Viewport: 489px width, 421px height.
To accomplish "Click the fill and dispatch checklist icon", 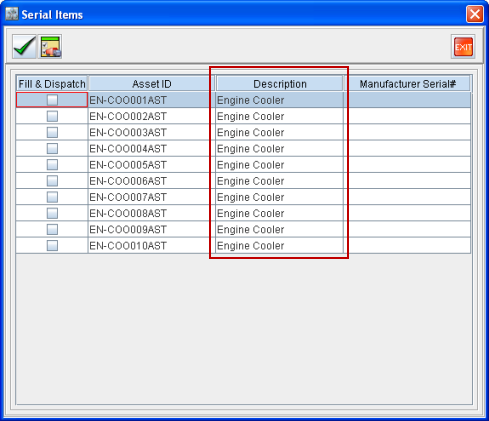I will click(50, 47).
